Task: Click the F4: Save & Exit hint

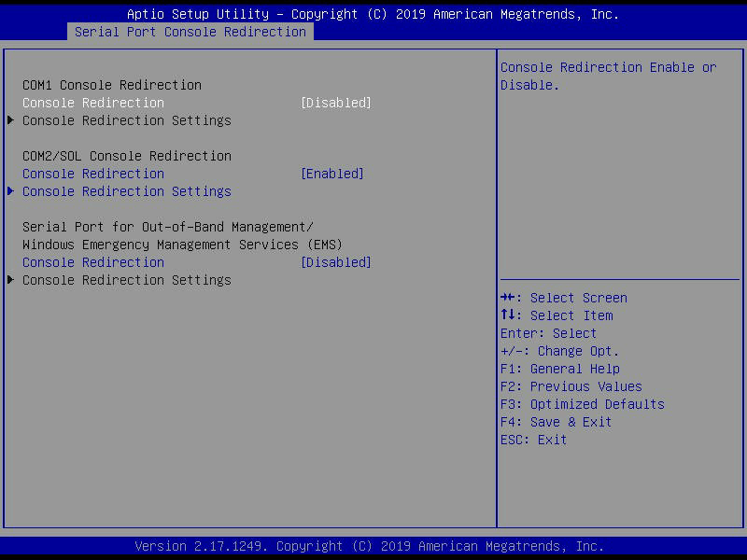Action: (556, 422)
